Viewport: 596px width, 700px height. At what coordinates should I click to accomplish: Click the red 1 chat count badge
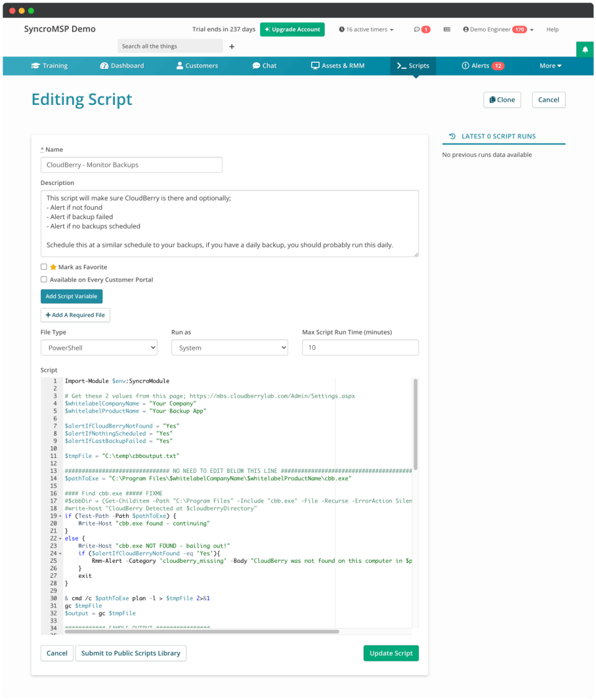point(426,29)
